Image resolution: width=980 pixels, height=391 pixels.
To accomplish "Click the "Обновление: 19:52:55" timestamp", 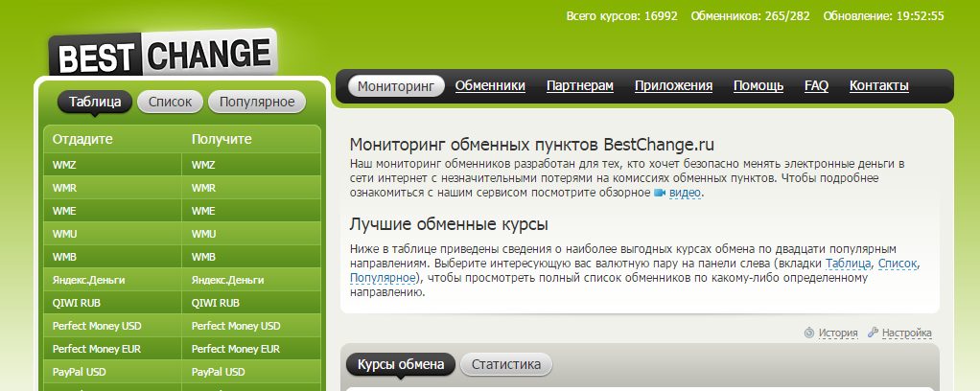I will coord(884,16).
